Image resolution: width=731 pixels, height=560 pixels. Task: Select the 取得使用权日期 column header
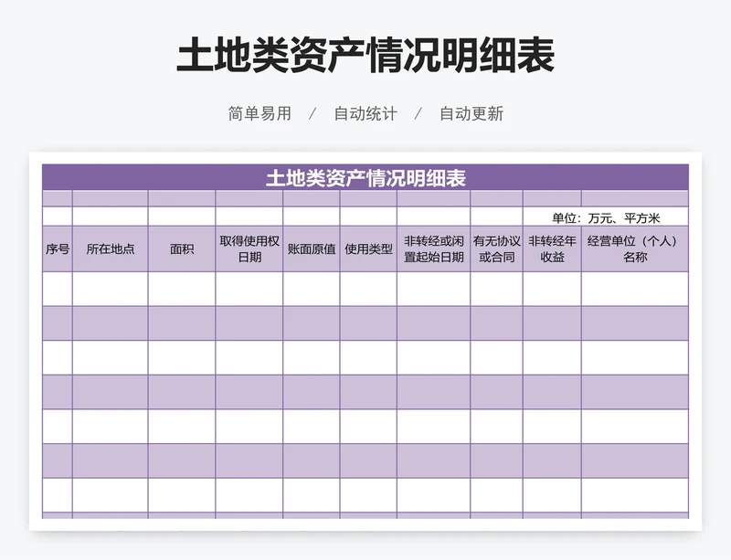click(249, 249)
